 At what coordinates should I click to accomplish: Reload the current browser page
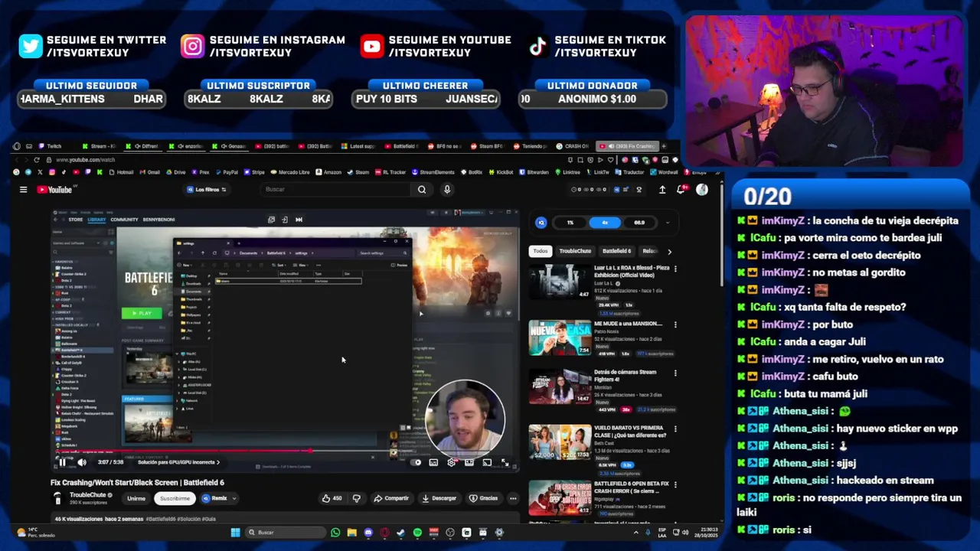[x=37, y=160]
